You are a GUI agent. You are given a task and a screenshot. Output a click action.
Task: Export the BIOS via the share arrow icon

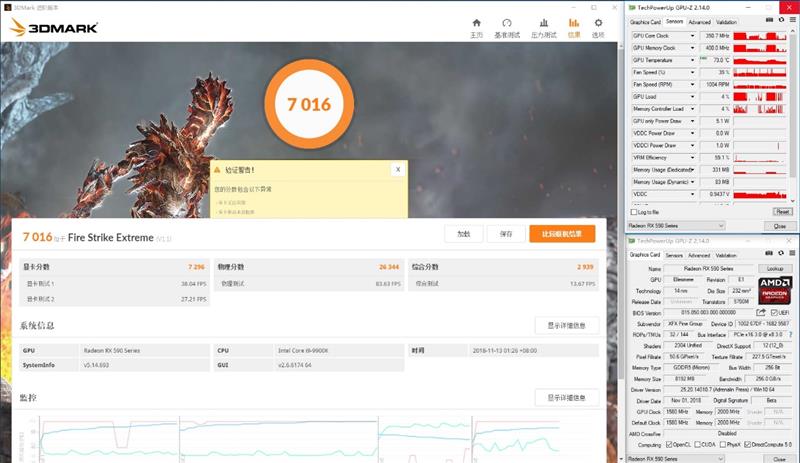point(761,312)
